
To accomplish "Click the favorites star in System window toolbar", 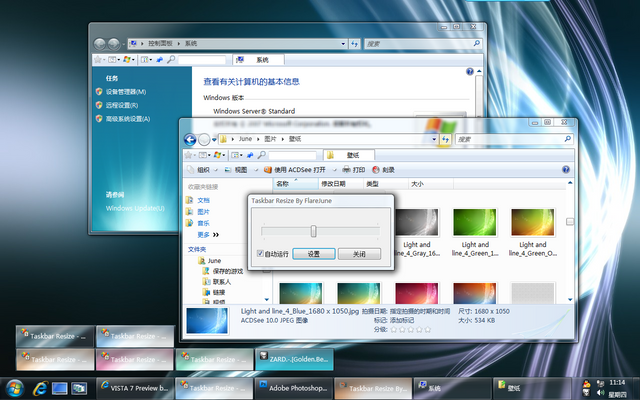I will 98,60.
